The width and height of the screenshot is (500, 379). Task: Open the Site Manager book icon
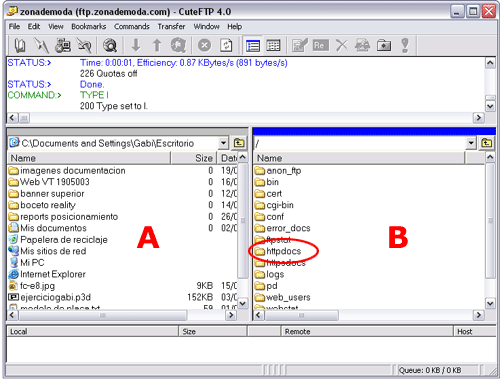19,45
